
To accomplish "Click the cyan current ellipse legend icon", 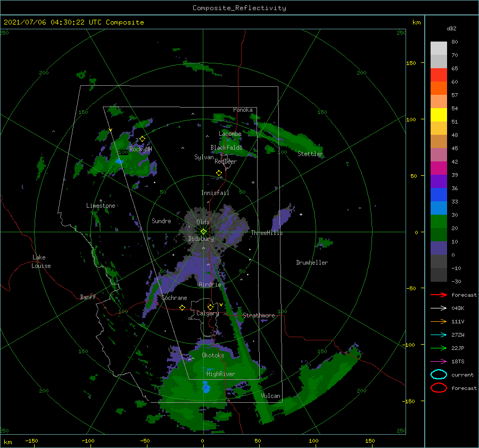I will click(439, 374).
